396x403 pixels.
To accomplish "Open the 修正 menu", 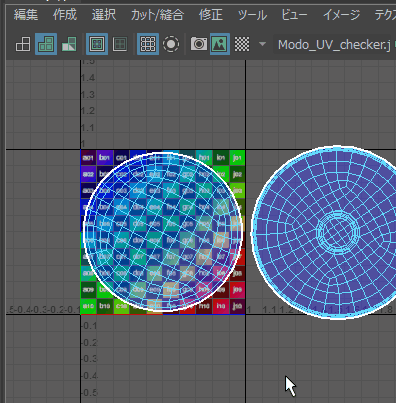I will [211, 15].
